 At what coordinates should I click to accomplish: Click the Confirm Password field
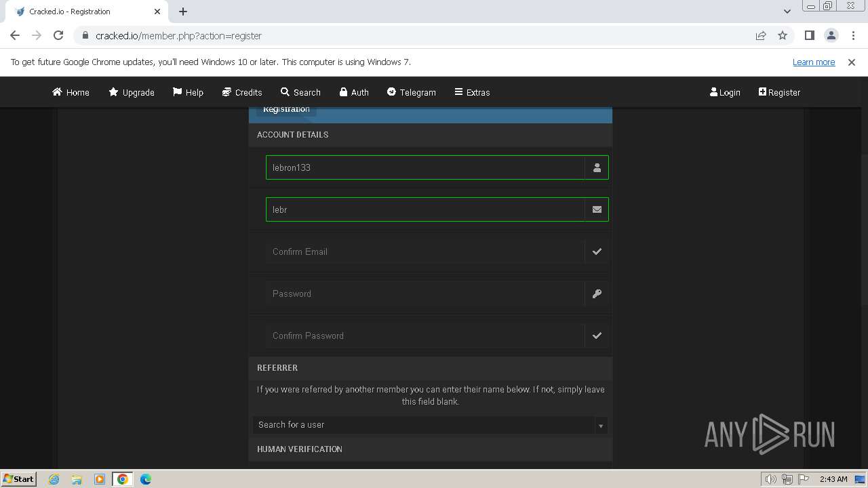[425, 335]
